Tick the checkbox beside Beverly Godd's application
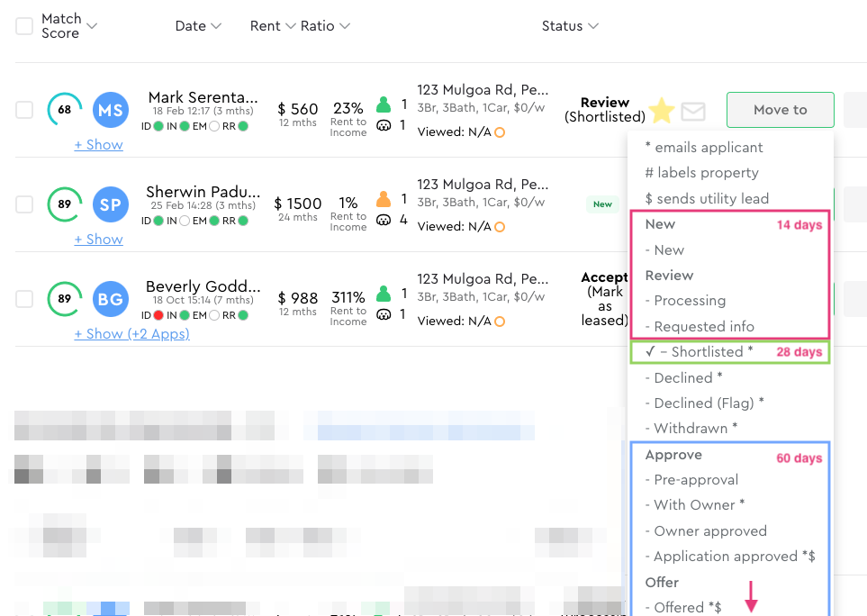The image size is (867, 616). pyautogui.click(x=24, y=299)
